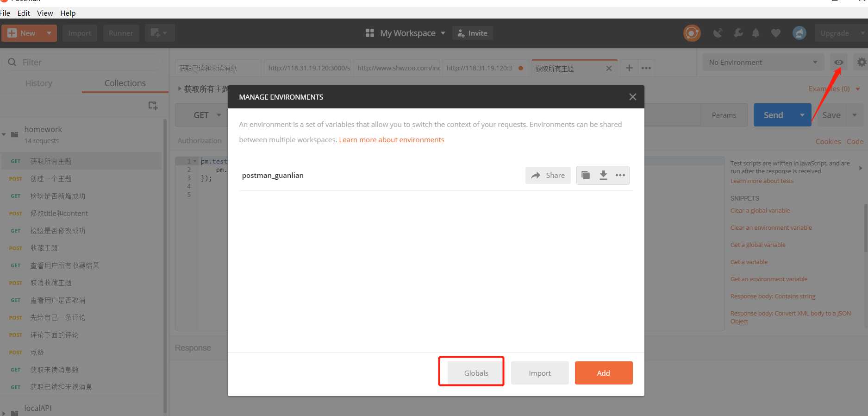Insert Clear a global variable snippet

coord(760,210)
